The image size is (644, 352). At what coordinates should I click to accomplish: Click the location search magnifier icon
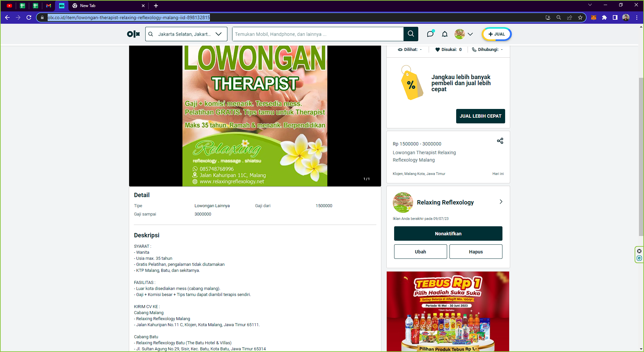pos(151,34)
